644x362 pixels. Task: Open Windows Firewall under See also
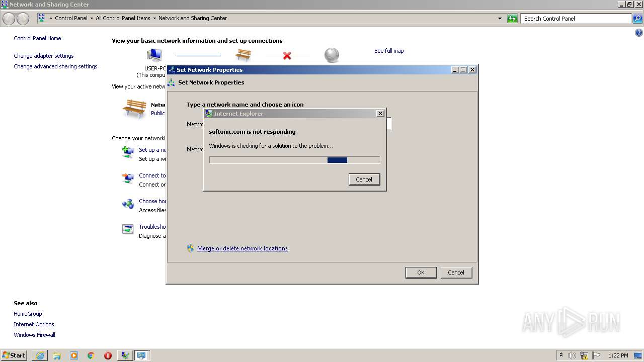click(x=34, y=335)
